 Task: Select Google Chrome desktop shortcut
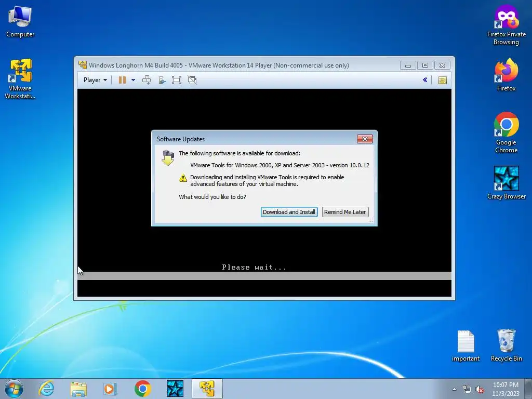click(x=506, y=132)
